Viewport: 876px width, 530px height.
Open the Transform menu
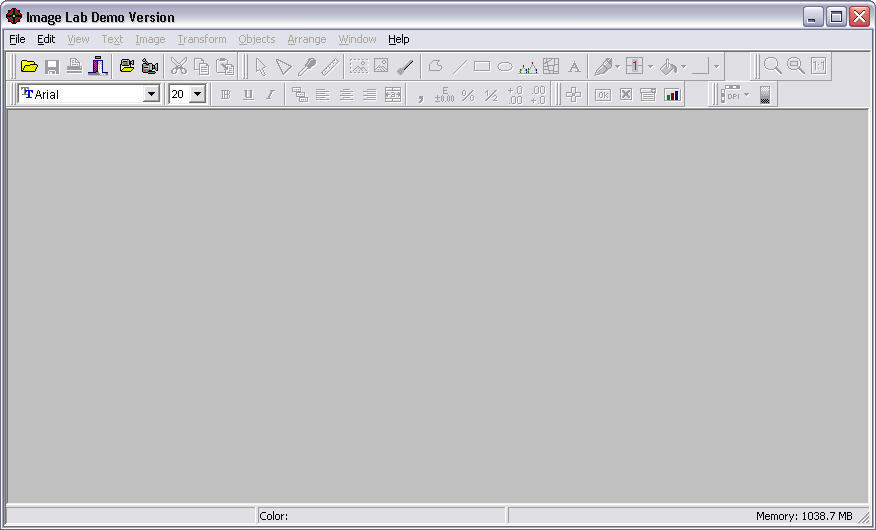click(x=202, y=39)
